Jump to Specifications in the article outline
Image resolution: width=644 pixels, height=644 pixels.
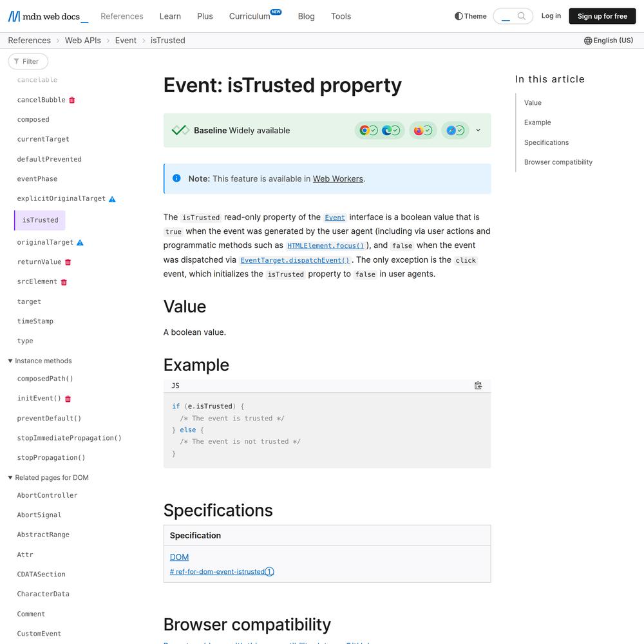[546, 142]
